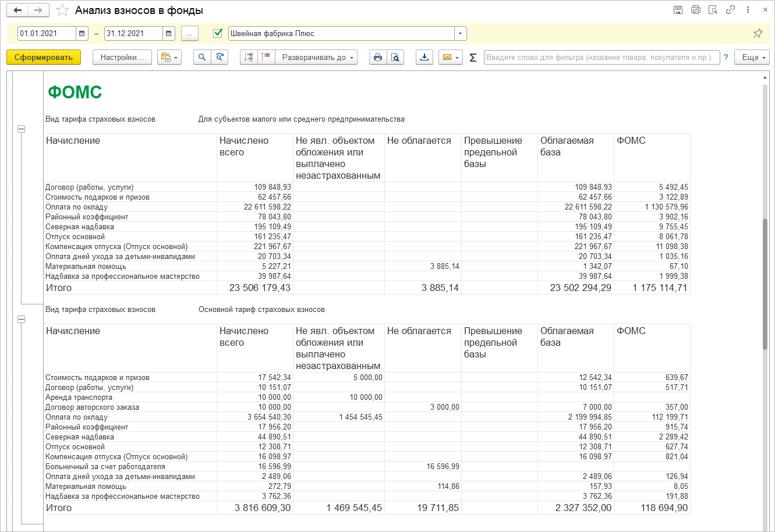Open the report variants dropdown menu
The image size is (775, 532).
(x=169, y=57)
